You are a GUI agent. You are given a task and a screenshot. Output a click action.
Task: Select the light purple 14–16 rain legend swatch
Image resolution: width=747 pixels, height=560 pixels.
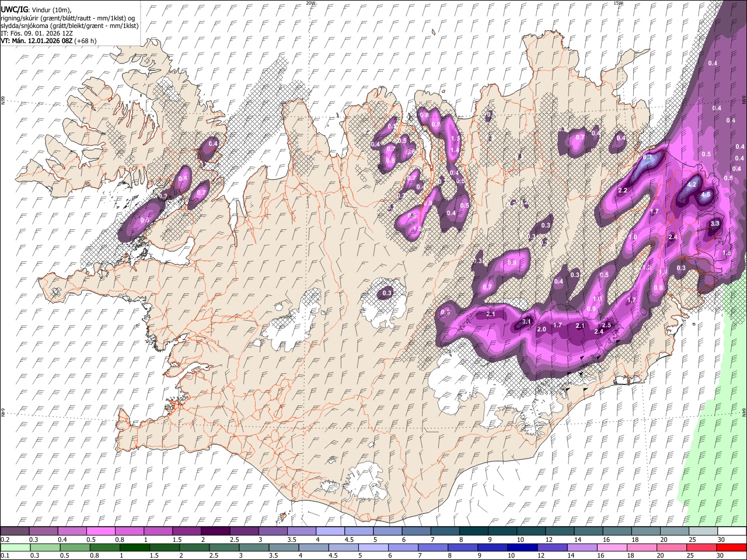582,548
